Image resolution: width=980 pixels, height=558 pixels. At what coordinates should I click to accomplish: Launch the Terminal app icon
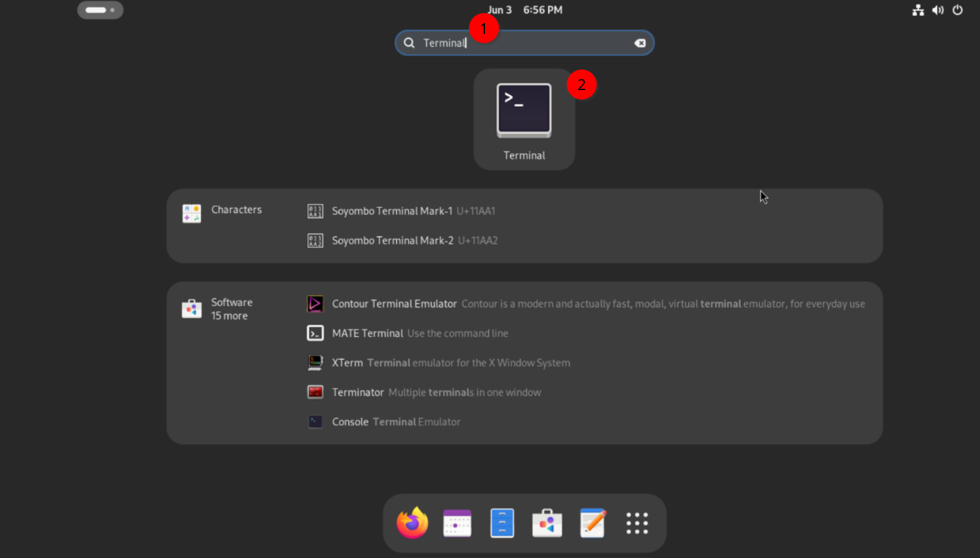pyautogui.click(x=524, y=119)
